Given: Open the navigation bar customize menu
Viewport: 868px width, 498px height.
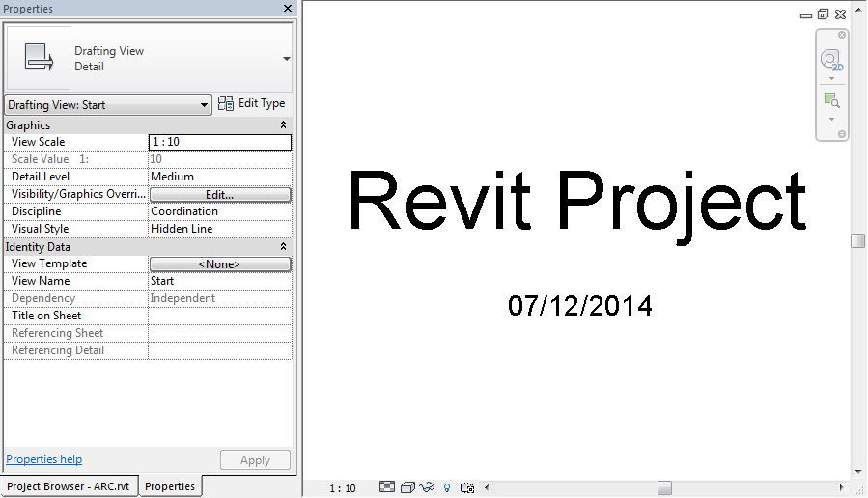Looking at the screenshot, I should click(841, 133).
